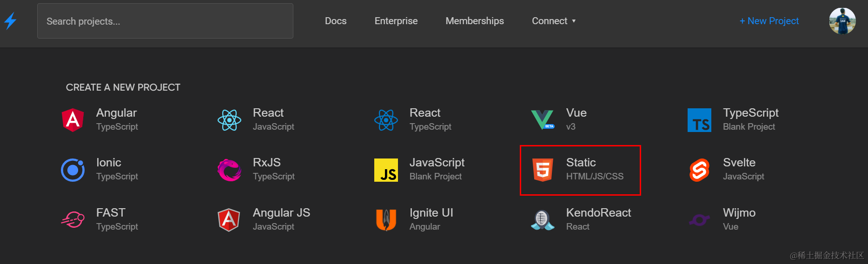Choose the Static HTML5 icon
868x264 pixels.
click(543, 170)
